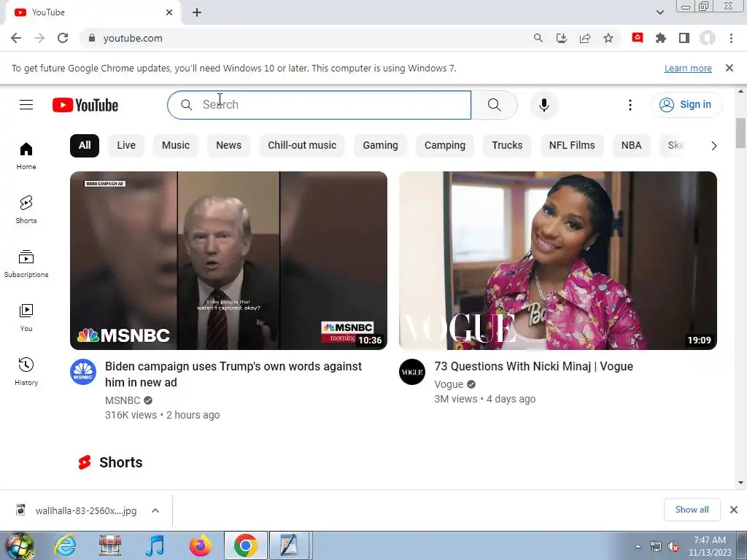
Task: Dismiss the Chrome update notification bar
Action: pos(729,68)
